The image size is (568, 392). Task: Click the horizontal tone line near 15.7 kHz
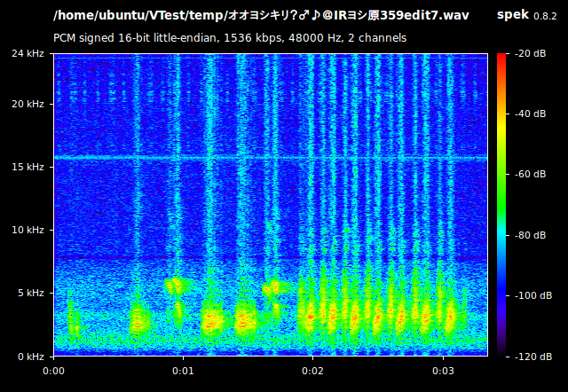(271, 158)
